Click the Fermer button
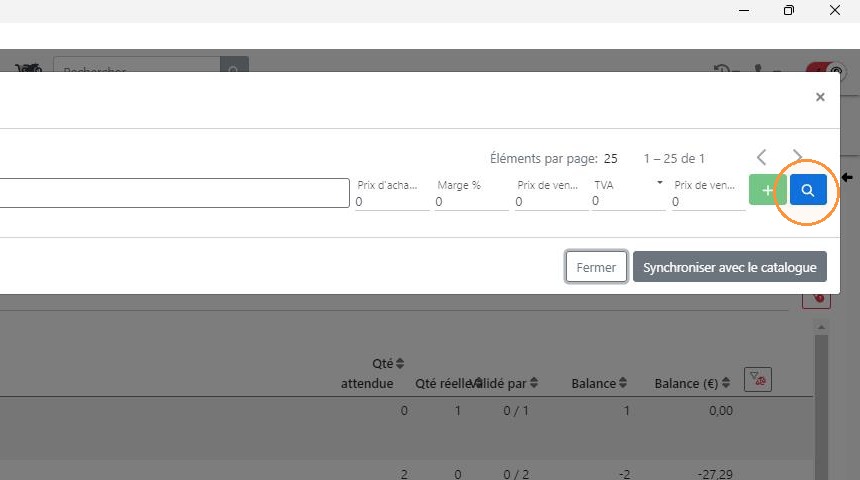 pos(596,267)
